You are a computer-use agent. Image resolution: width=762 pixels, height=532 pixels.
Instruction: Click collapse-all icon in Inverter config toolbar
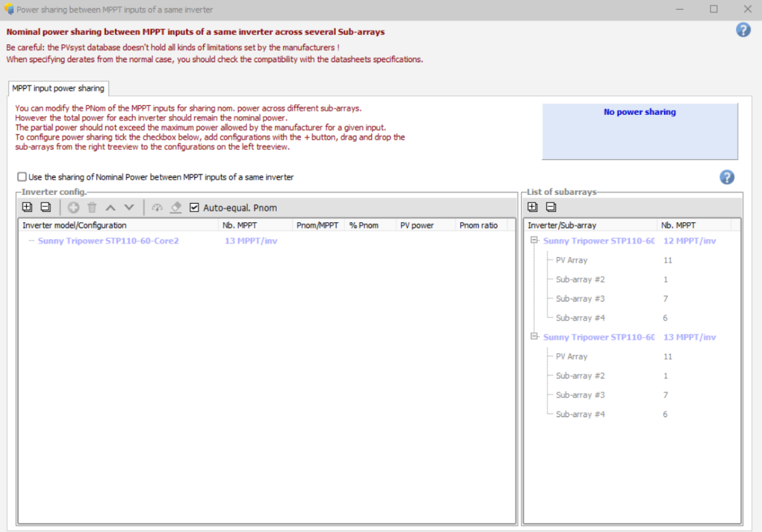click(x=45, y=208)
